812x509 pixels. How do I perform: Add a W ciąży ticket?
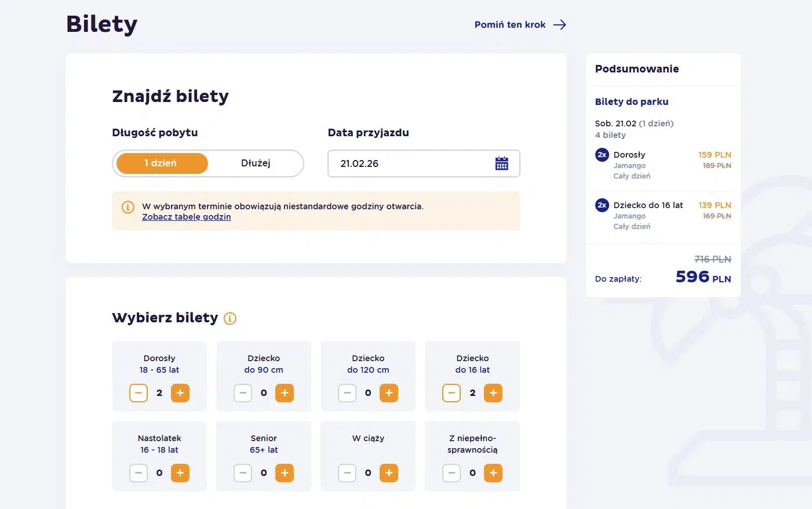[x=389, y=473]
